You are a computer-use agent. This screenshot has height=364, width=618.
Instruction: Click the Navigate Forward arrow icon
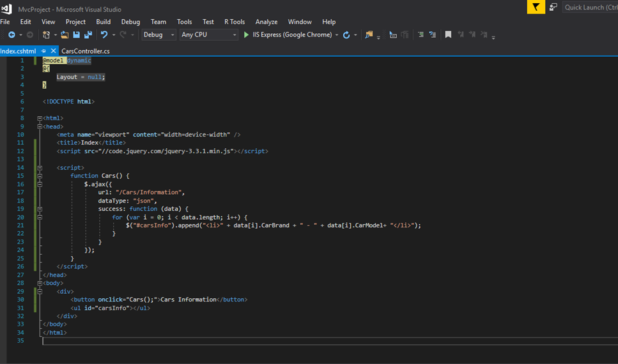[x=29, y=34]
